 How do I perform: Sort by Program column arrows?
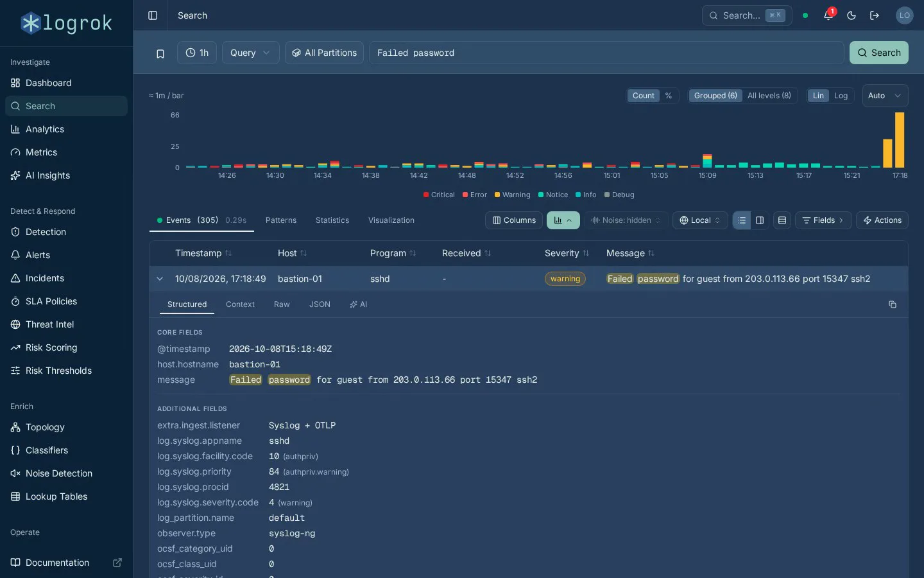(x=413, y=253)
